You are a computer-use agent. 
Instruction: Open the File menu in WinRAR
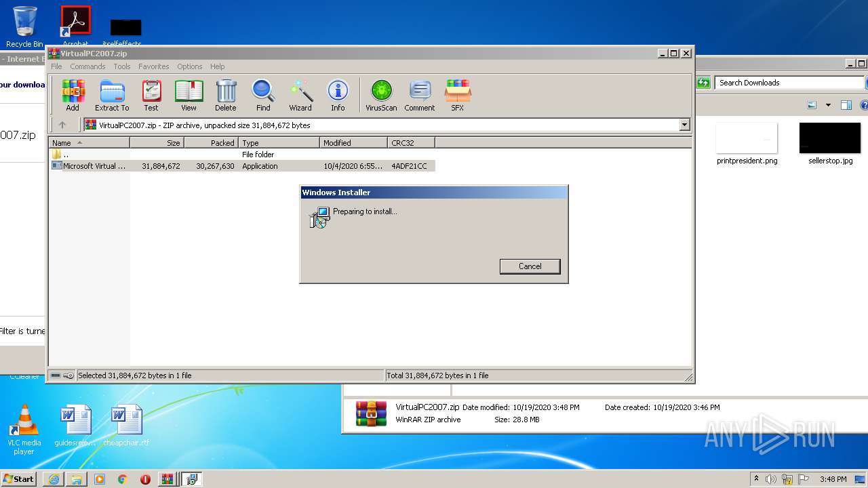(56, 66)
